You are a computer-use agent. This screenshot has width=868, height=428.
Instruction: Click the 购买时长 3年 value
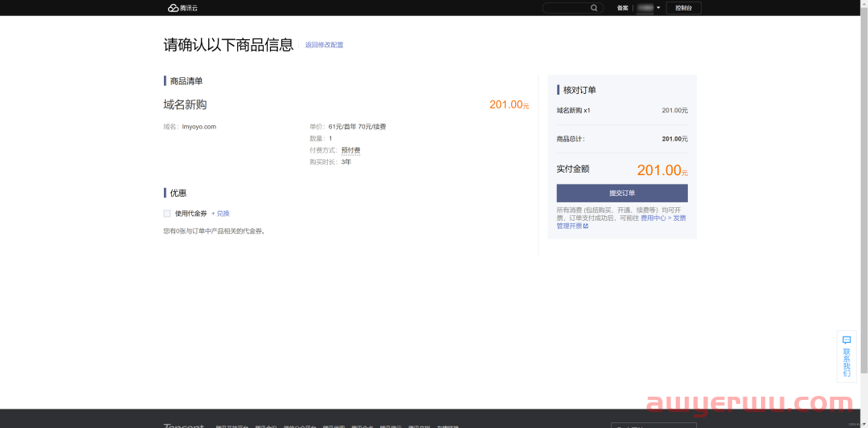(346, 162)
